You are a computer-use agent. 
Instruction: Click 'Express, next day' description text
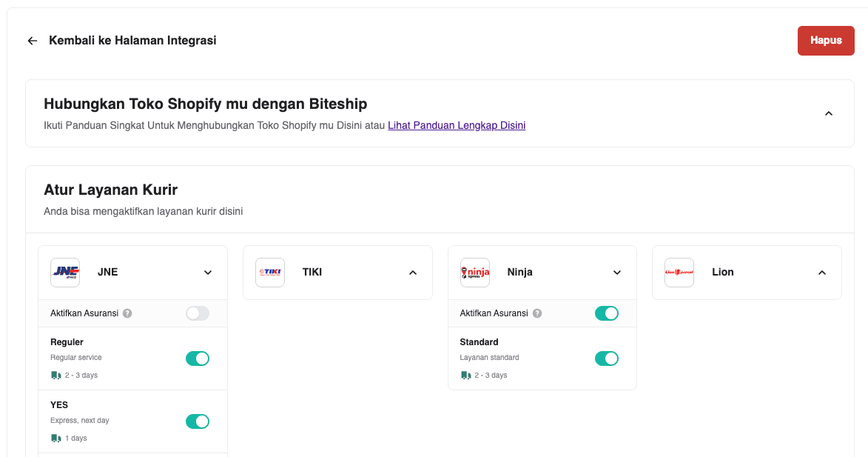[x=80, y=421]
